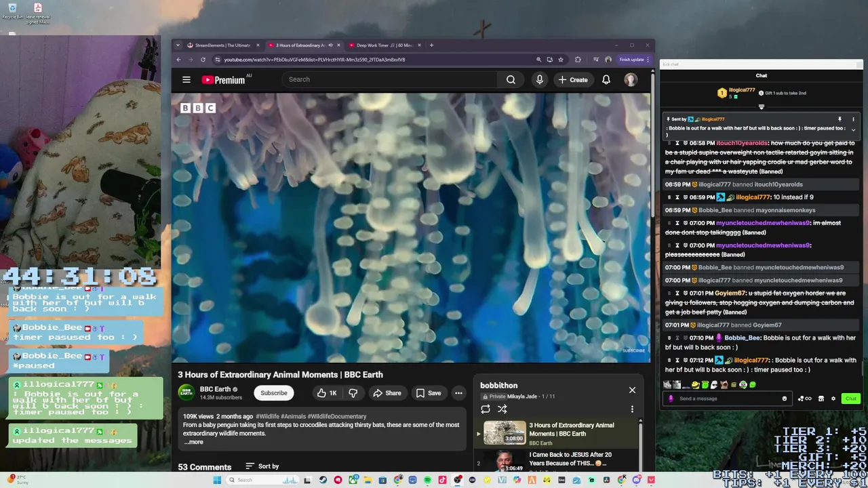Save the video to a playlist
This screenshot has width=868, height=488.
click(x=428, y=393)
